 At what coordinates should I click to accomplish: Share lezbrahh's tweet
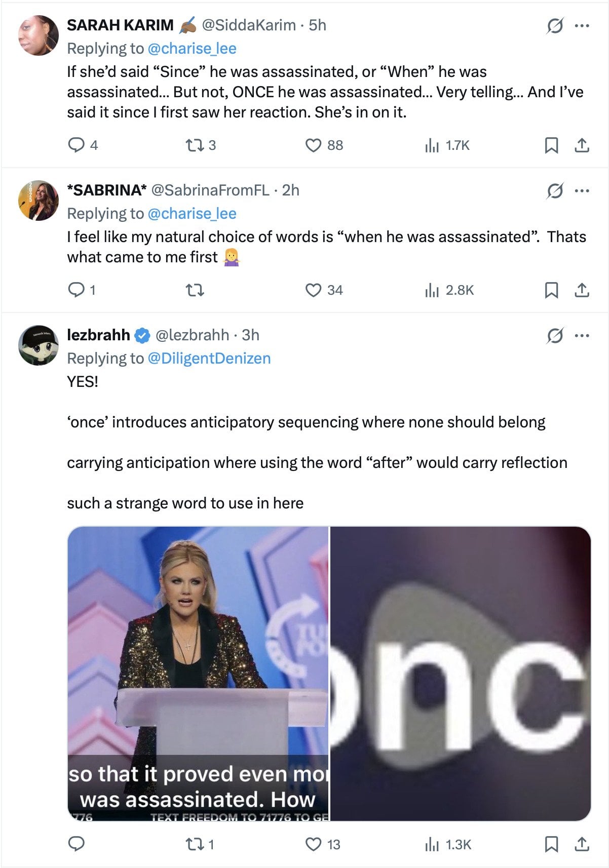click(582, 844)
